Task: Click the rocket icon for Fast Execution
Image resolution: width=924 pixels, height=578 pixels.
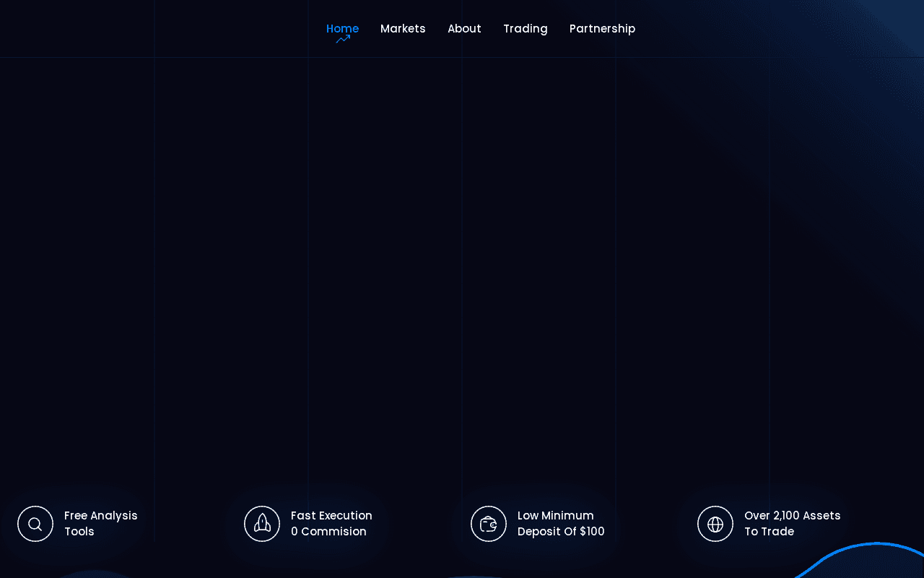Action: pos(262,524)
